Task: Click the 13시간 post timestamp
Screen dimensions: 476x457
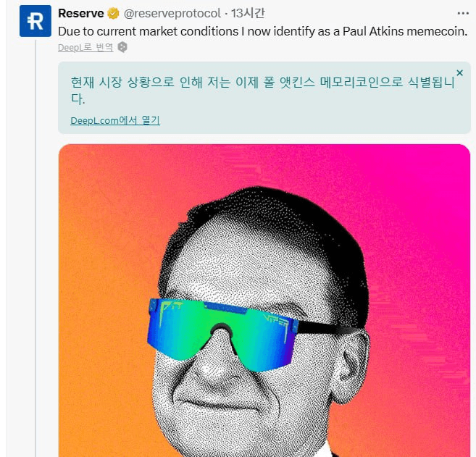Action: pos(248,13)
